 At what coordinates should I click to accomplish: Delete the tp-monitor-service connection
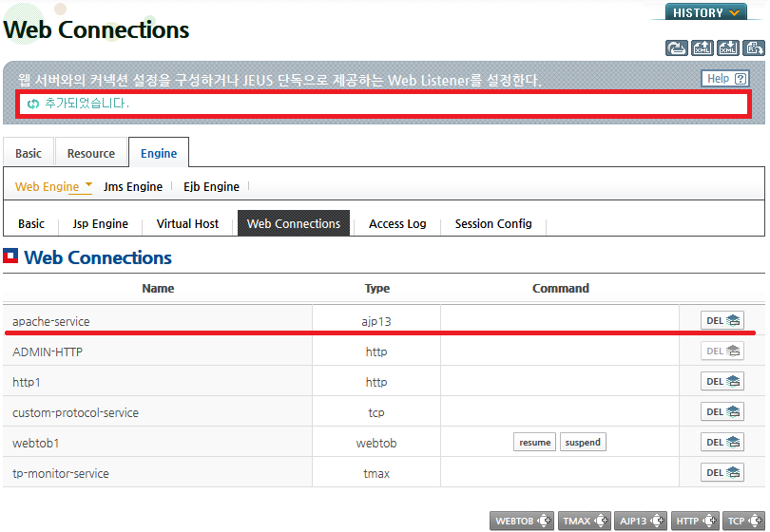[x=722, y=472]
